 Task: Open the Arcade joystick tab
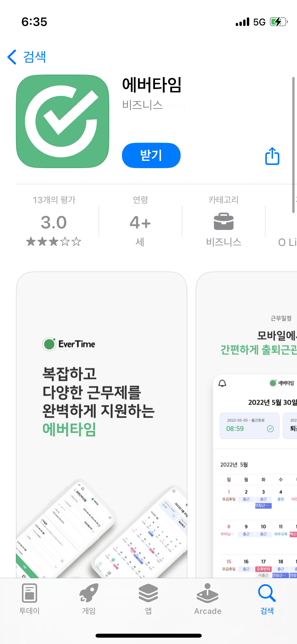tap(208, 599)
